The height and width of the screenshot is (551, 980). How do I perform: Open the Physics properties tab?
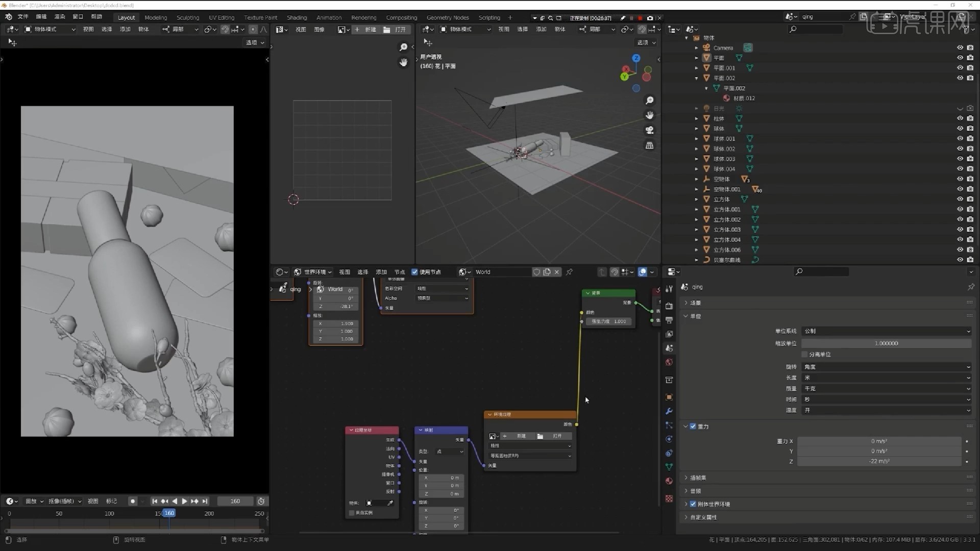(x=669, y=439)
